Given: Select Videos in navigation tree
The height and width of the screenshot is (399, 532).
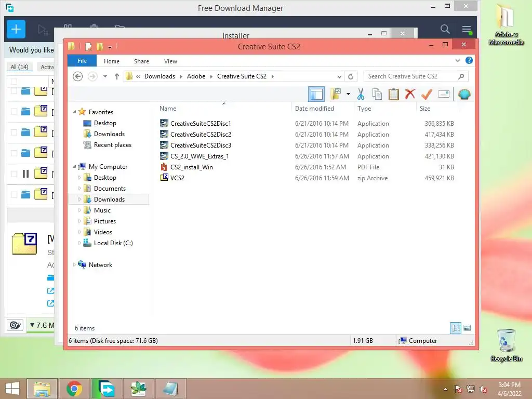Looking at the screenshot, I should click(x=103, y=232).
